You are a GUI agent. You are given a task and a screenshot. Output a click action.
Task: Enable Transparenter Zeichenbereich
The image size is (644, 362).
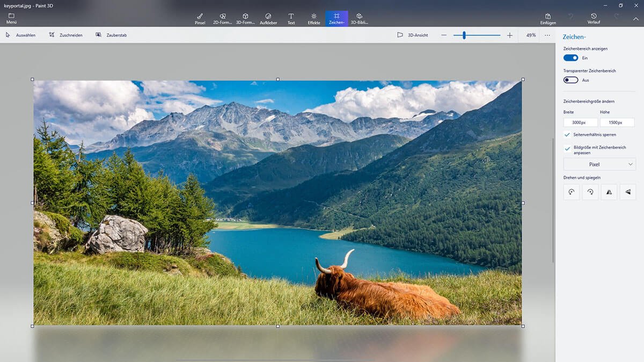pyautogui.click(x=570, y=79)
